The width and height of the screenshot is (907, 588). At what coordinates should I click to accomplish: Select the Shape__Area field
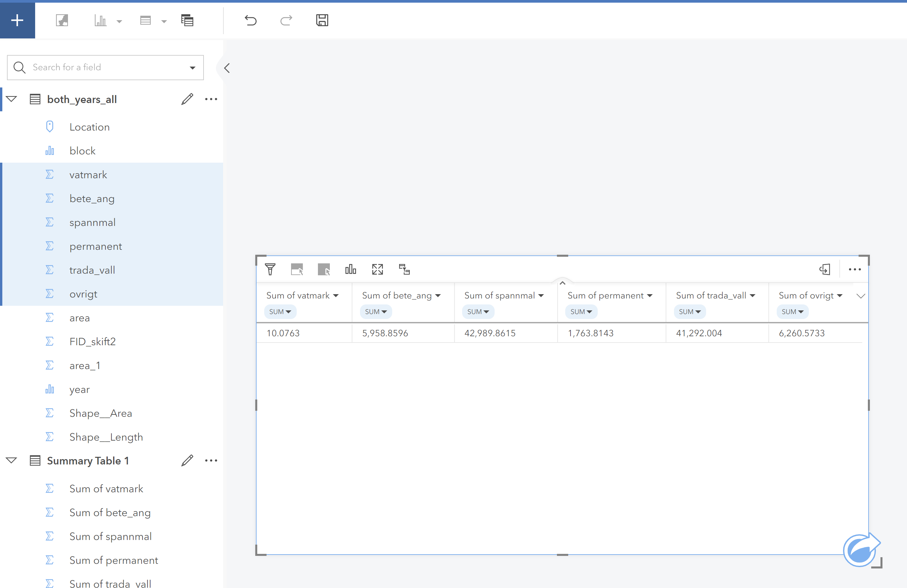(x=100, y=413)
